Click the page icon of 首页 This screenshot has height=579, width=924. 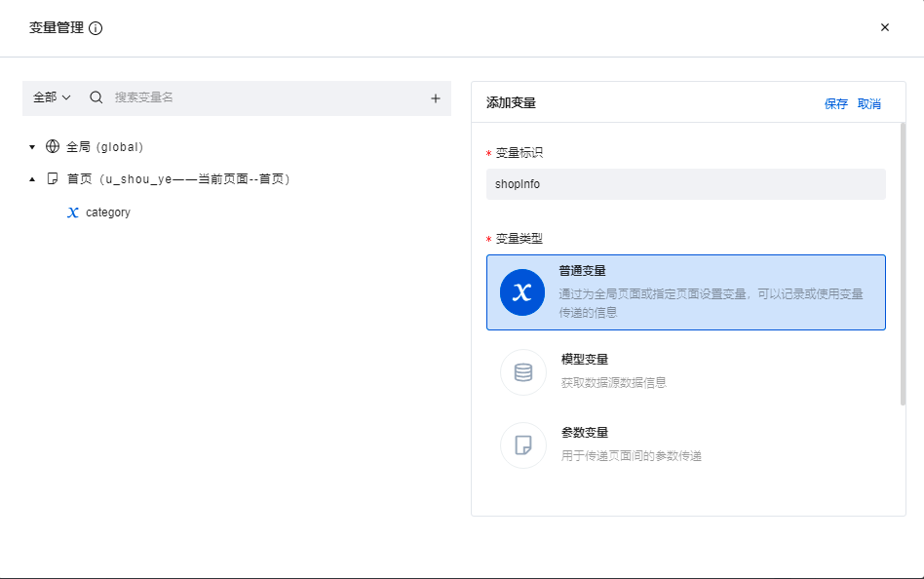(x=53, y=178)
